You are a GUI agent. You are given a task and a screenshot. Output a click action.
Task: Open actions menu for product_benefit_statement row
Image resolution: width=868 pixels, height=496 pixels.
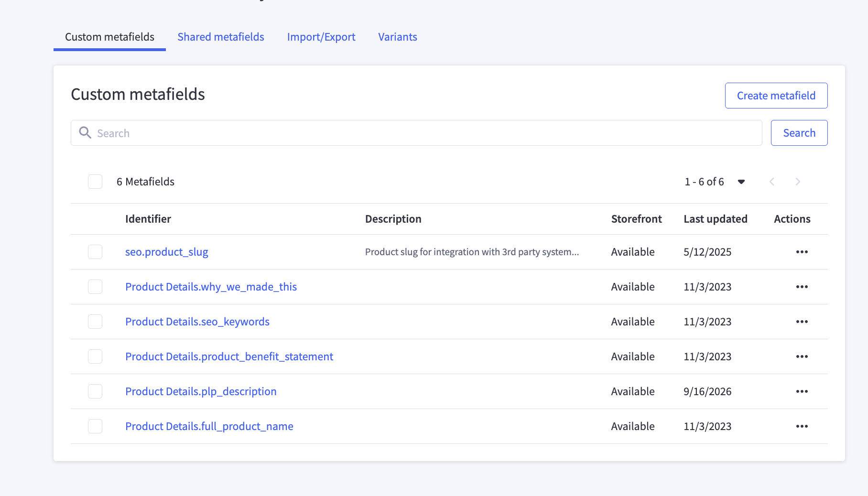tap(802, 356)
